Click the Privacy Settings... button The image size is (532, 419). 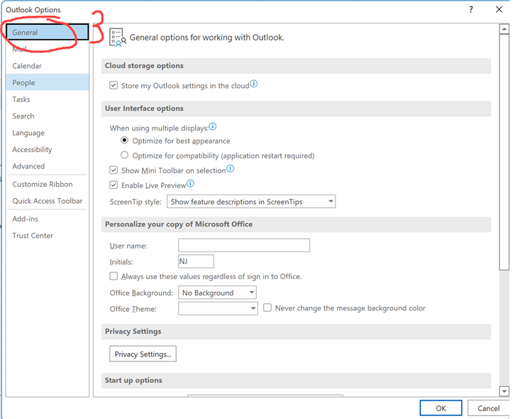pyautogui.click(x=143, y=354)
